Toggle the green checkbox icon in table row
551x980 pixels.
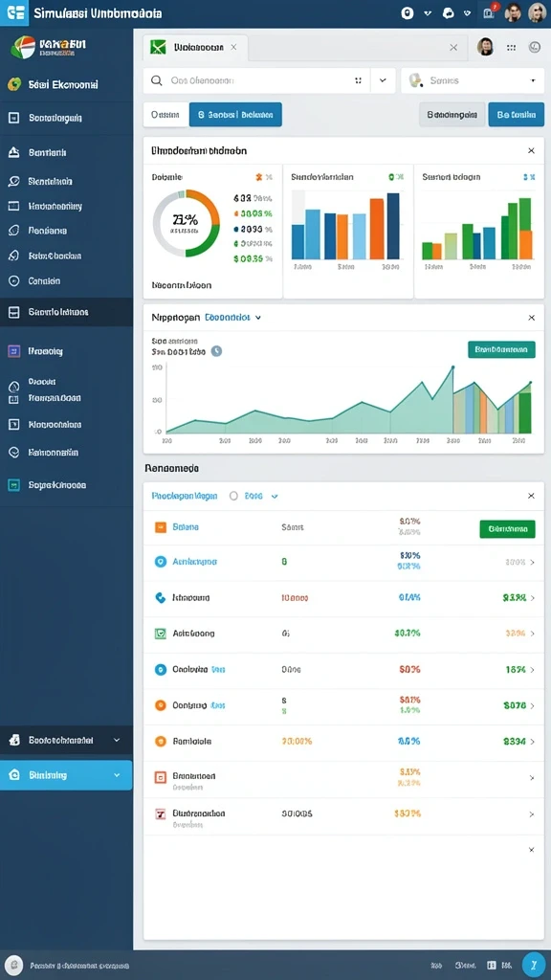[x=160, y=634]
